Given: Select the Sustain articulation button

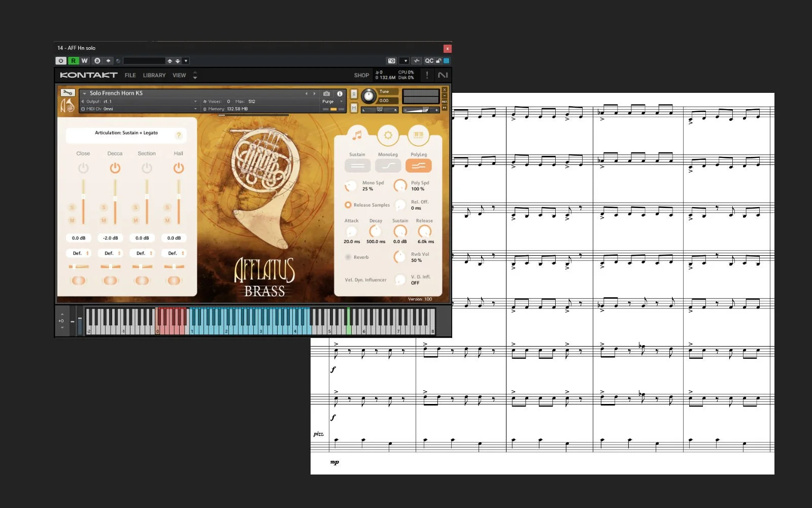Looking at the screenshot, I should tap(357, 165).
